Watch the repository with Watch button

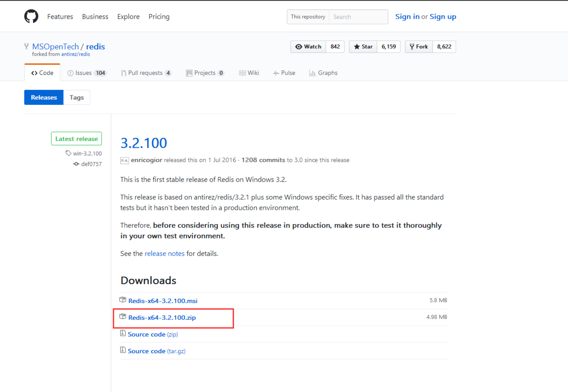click(308, 47)
